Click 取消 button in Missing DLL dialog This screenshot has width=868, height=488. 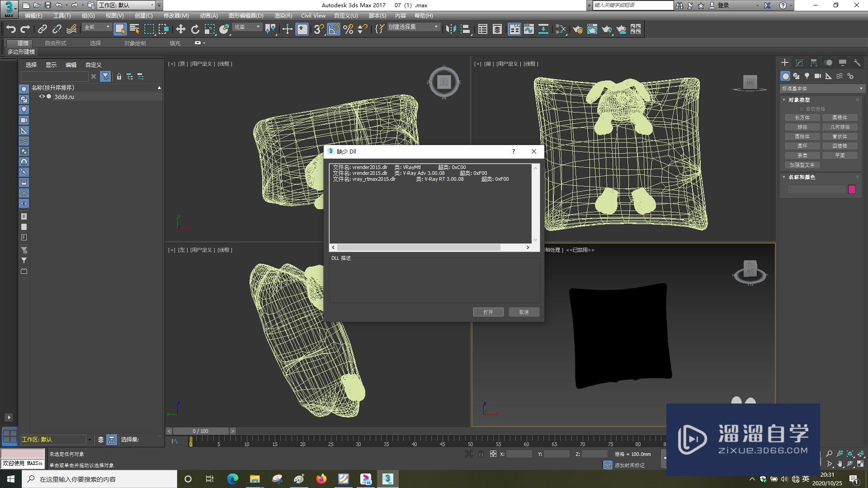pos(524,312)
